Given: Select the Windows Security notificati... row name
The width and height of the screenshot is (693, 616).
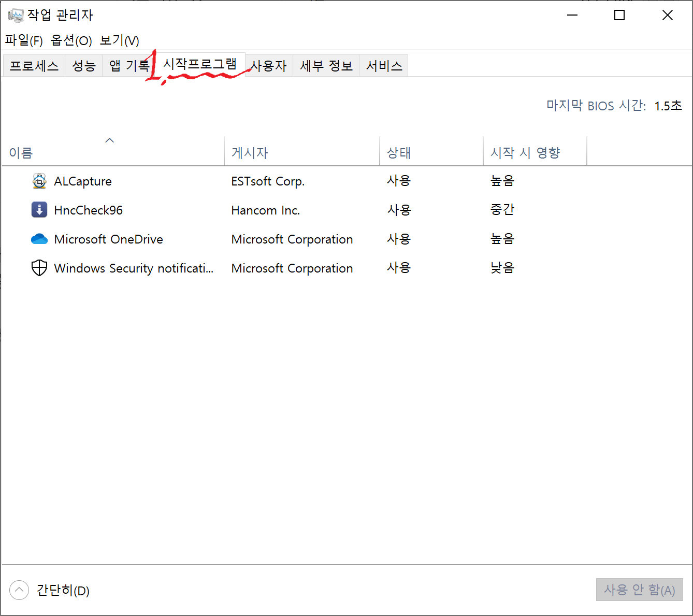Looking at the screenshot, I should pyautogui.click(x=134, y=268).
